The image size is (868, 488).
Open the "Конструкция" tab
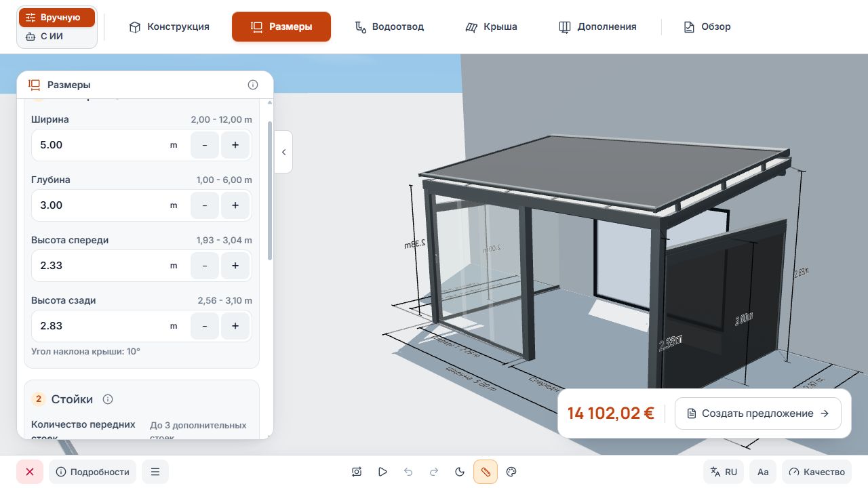point(169,27)
